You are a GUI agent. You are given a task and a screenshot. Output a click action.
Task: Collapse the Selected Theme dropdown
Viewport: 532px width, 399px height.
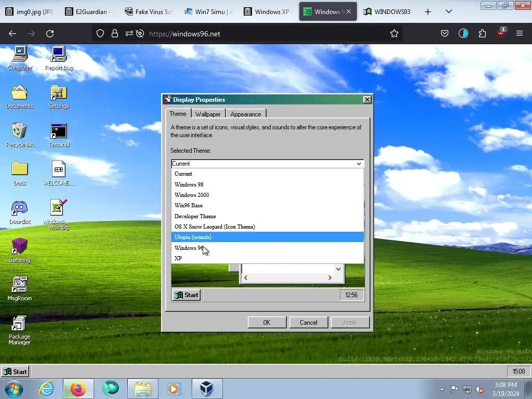pos(359,164)
